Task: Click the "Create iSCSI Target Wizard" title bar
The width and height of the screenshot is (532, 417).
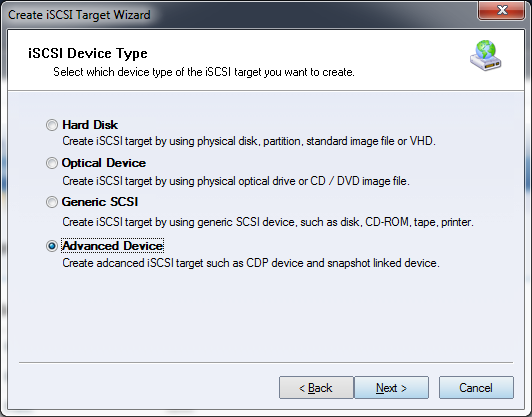Action: (79, 15)
